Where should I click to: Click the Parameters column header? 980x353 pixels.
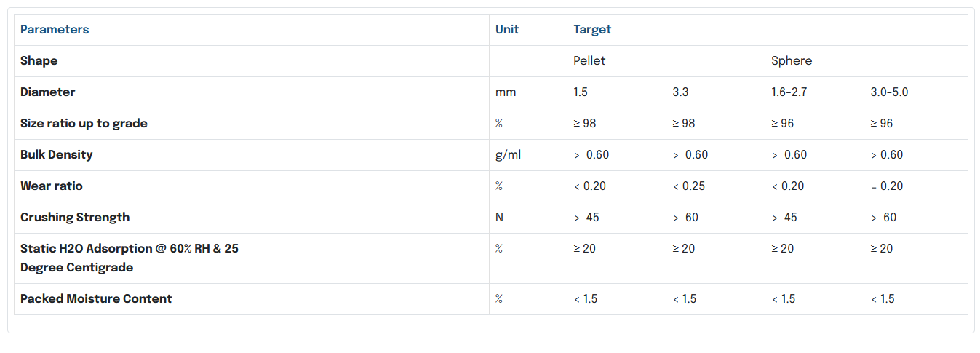pyautogui.click(x=55, y=30)
